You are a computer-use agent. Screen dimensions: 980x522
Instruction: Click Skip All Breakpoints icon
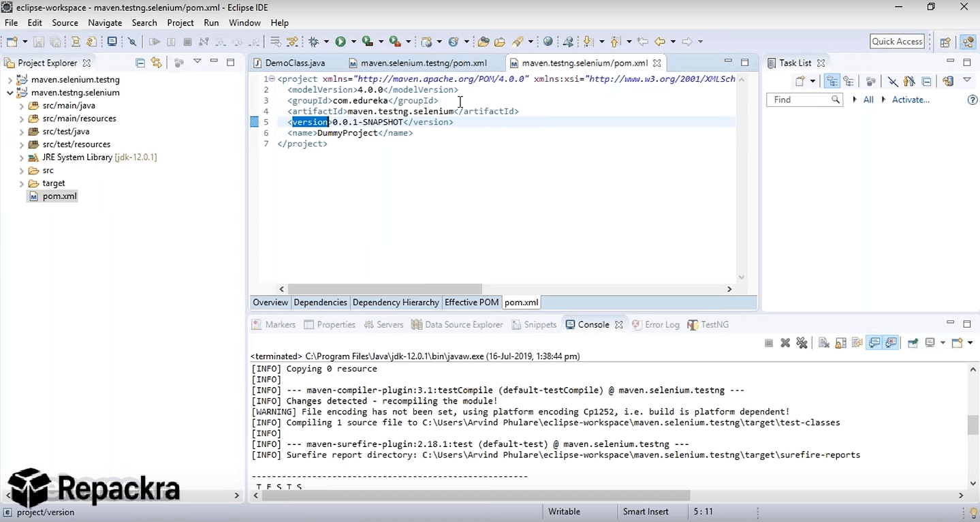[x=132, y=42]
